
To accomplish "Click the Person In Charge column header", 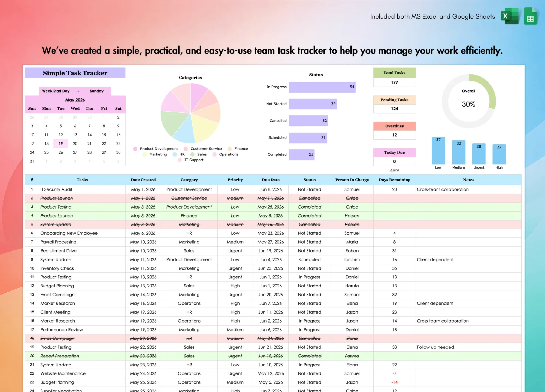I will [x=352, y=180].
